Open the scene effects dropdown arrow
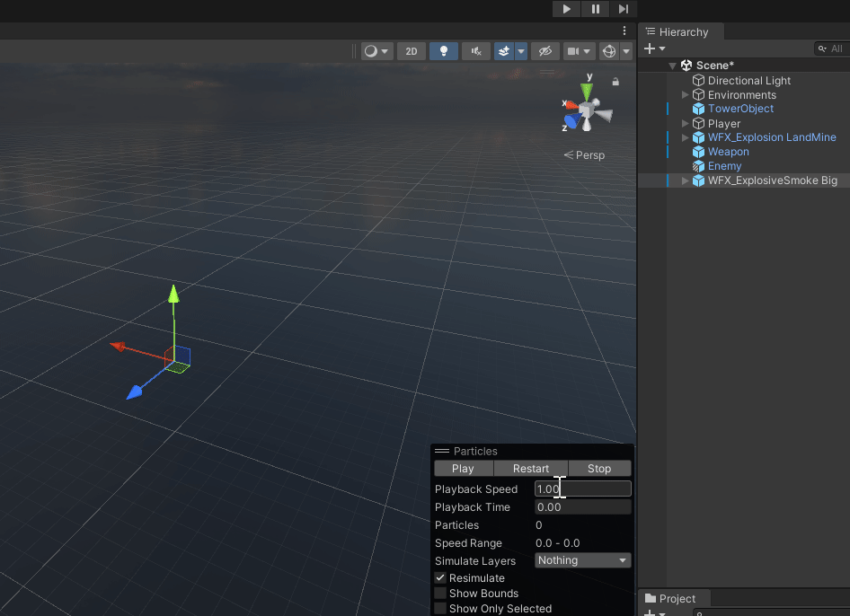Screen dimensions: 850x616 click(521, 51)
